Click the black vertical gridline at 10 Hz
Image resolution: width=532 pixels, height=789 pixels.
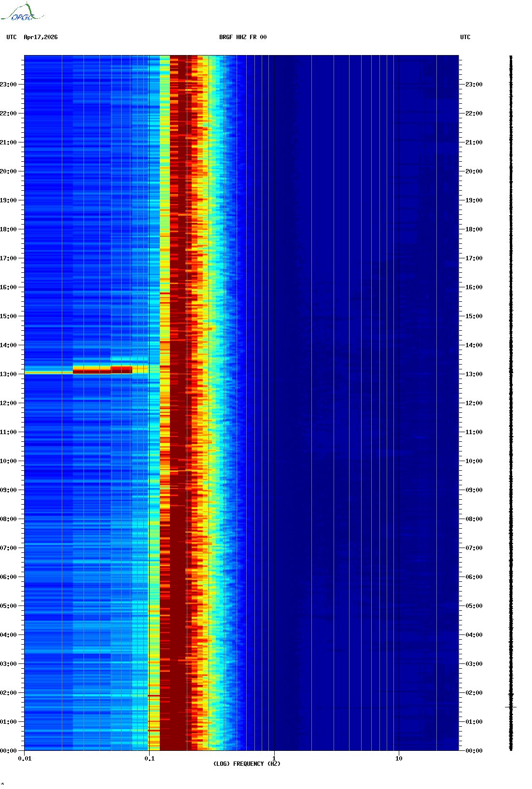click(399, 386)
